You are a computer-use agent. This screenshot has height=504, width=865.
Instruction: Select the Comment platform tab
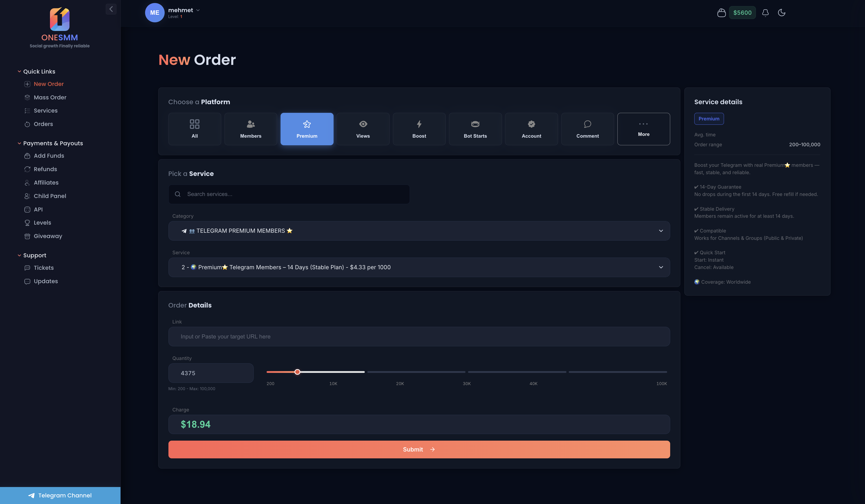[x=587, y=129]
